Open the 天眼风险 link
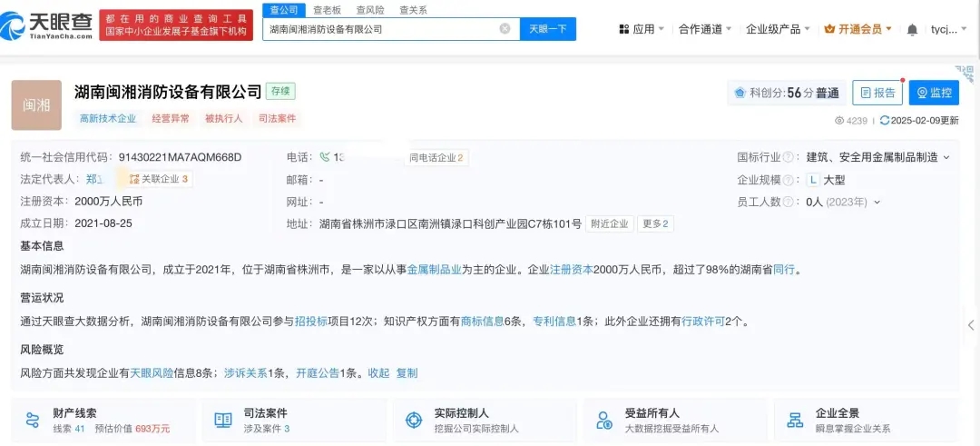Screen dimensions: 980x446 point(152,373)
